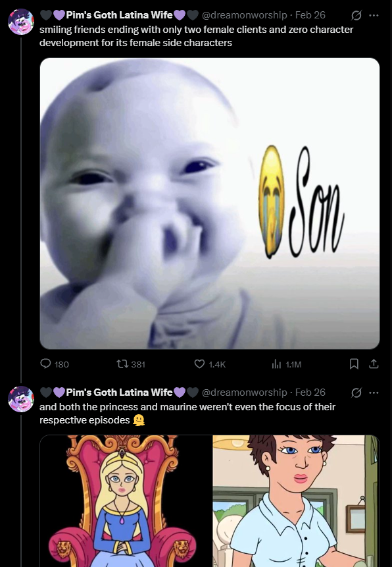
Task: Expand more options on the second tweet
Action: pos(374,392)
